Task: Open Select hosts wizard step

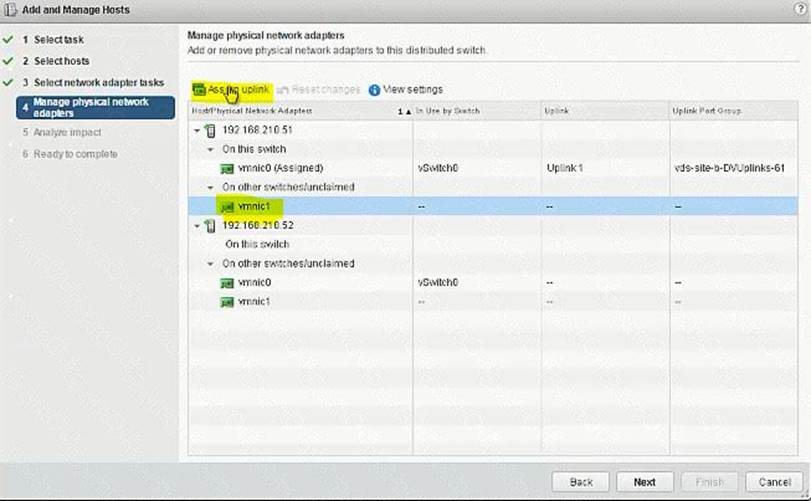Action: (62, 61)
